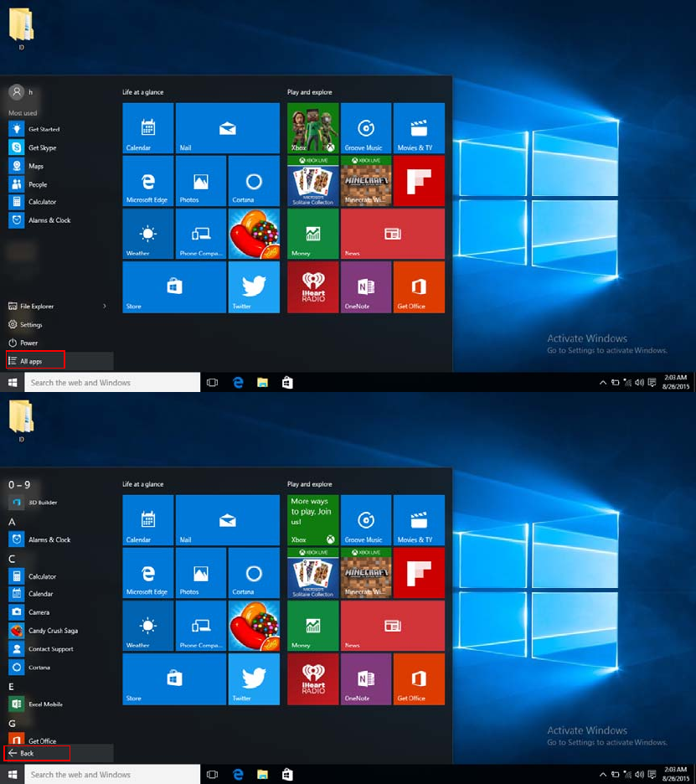Open File Explorer in bottom screenshot's taskbar
This screenshot has width=696, height=784.
coord(262,775)
